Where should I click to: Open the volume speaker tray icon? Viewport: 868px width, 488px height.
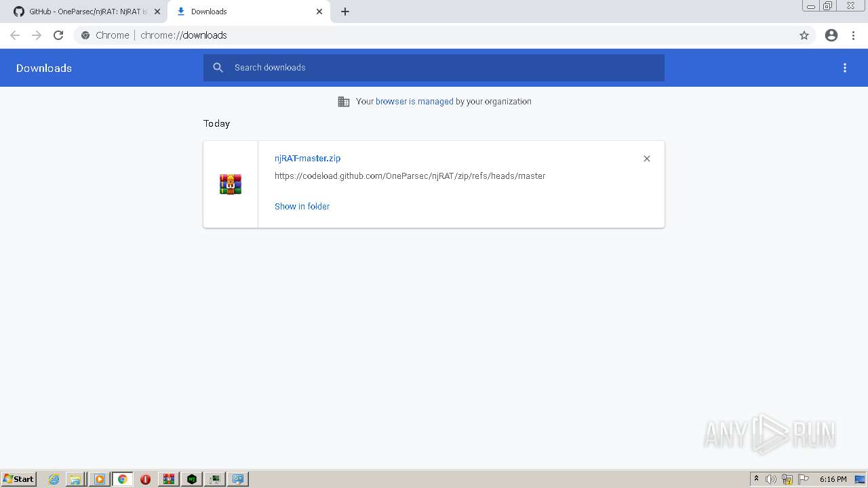click(x=771, y=479)
